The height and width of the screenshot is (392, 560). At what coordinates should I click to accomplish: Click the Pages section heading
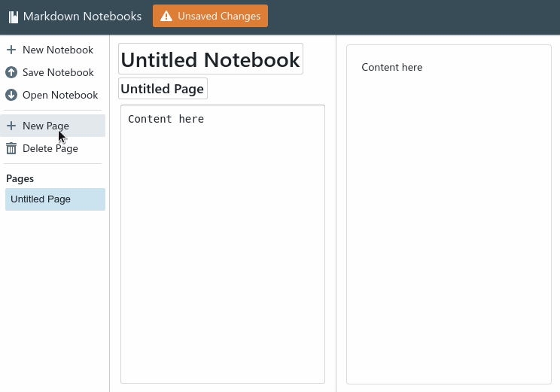tap(20, 178)
